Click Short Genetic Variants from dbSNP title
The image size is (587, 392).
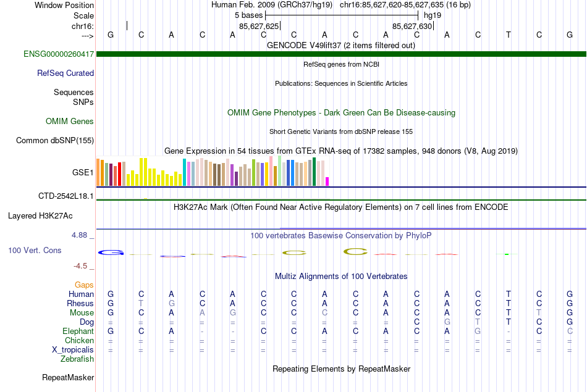pos(340,131)
